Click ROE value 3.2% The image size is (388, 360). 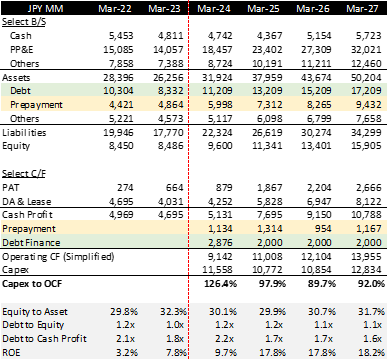126,353
